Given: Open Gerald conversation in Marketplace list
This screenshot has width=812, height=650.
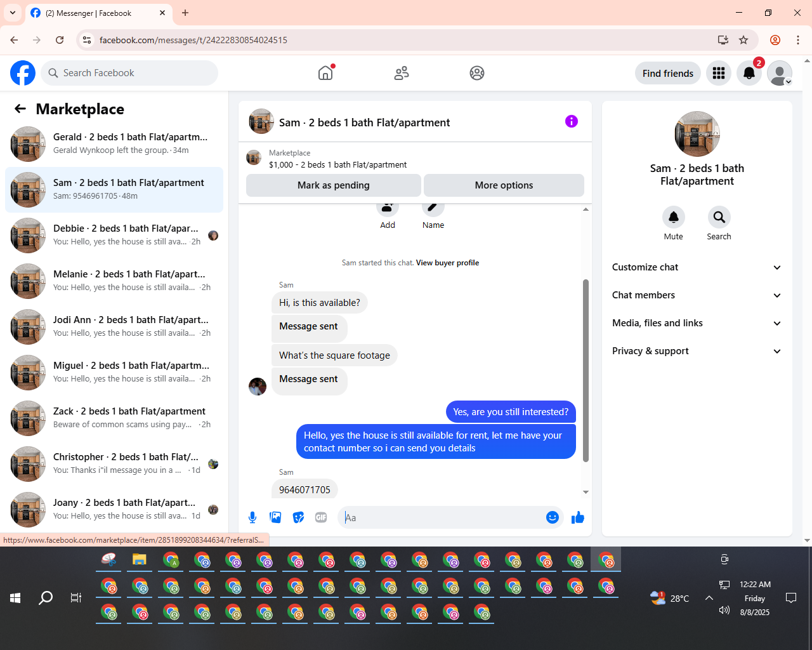Looking at the screenshot, I should 114,144.
